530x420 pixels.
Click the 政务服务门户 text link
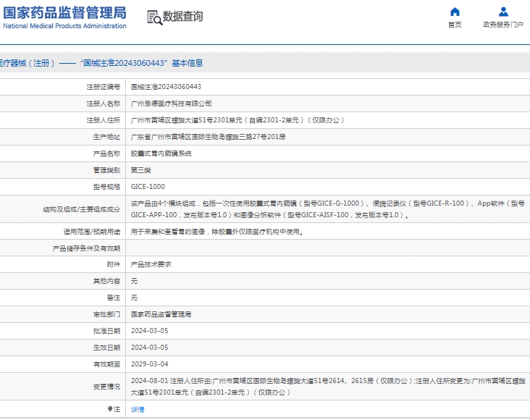pyautogui.click(x=503, y=25)
